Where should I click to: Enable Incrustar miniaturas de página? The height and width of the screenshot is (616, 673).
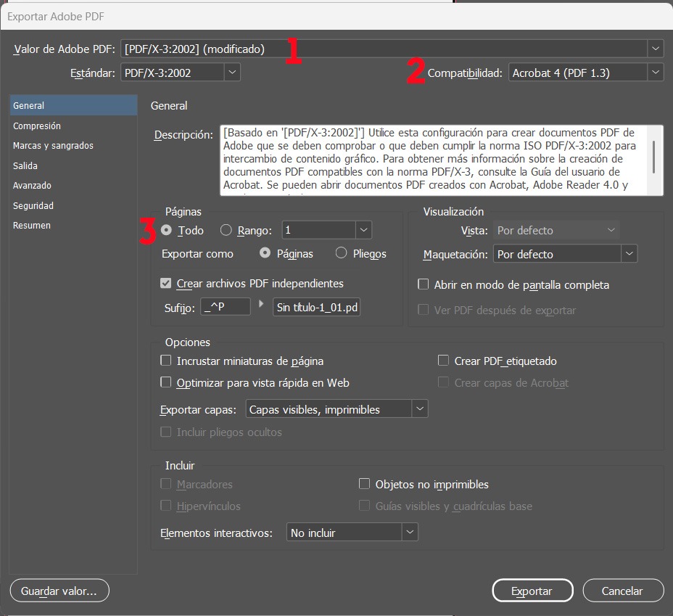166,361
